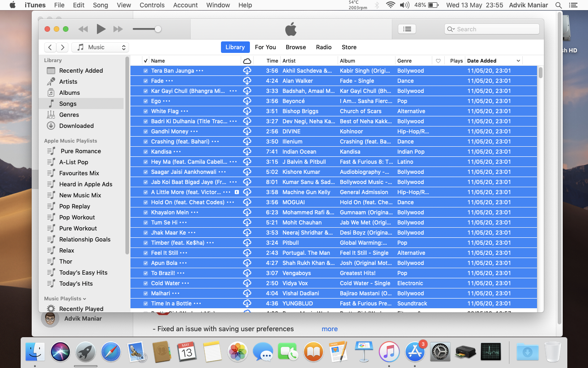Uncheck the 'Time In a Bottle' checkbox

point(146,304)
